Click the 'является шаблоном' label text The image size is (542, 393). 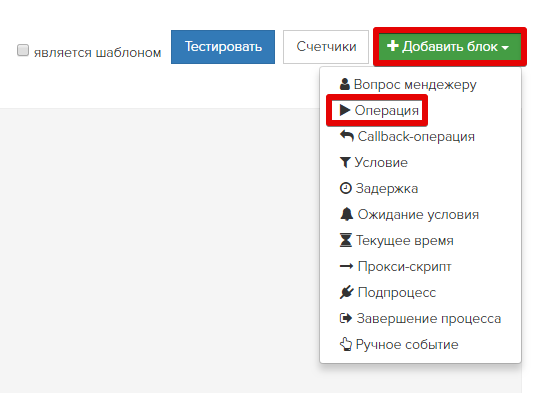coord(97,53)
